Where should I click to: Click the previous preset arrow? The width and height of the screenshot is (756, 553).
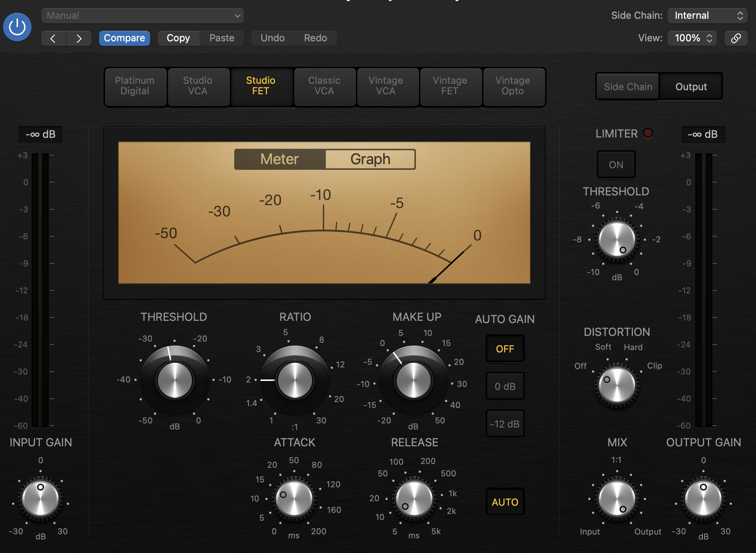click(53, 38)
